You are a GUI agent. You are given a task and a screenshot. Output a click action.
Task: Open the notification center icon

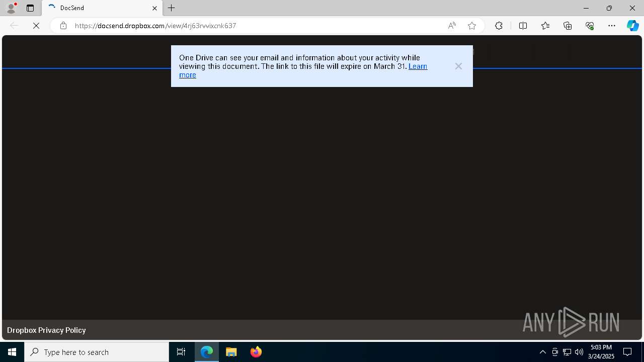tap(627, 352)
